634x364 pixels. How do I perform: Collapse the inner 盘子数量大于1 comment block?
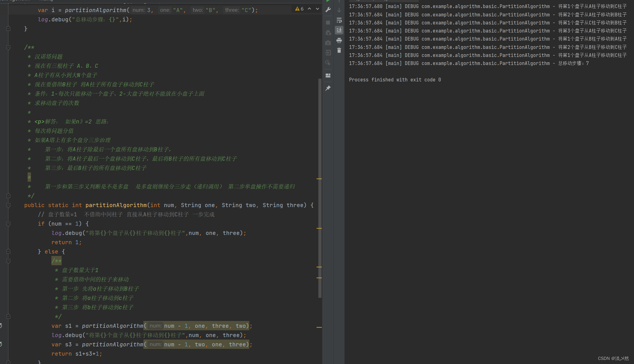(x=8, y=261)
